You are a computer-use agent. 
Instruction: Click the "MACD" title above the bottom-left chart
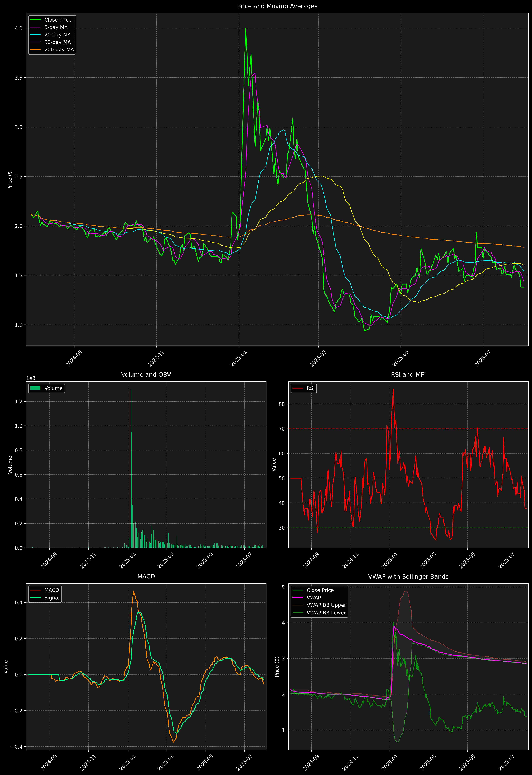click(146, 577)
